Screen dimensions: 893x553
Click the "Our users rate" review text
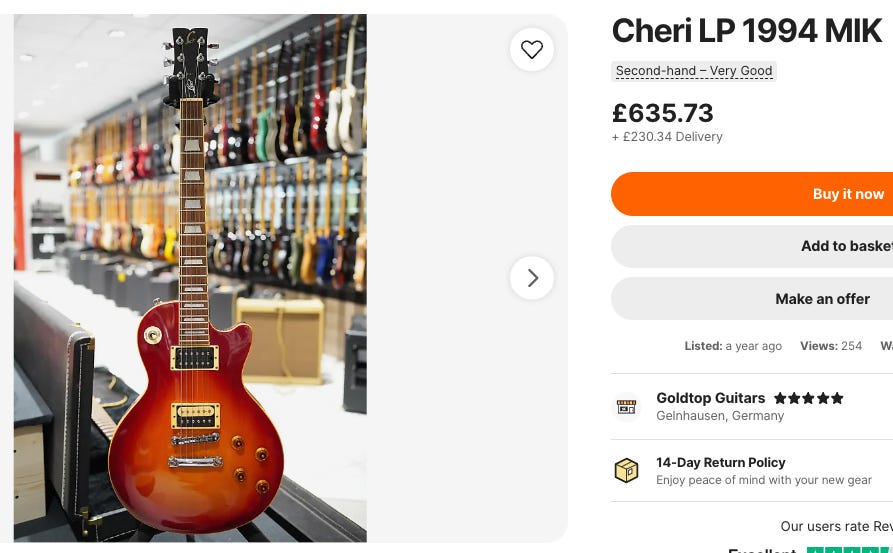pos(836,526)
